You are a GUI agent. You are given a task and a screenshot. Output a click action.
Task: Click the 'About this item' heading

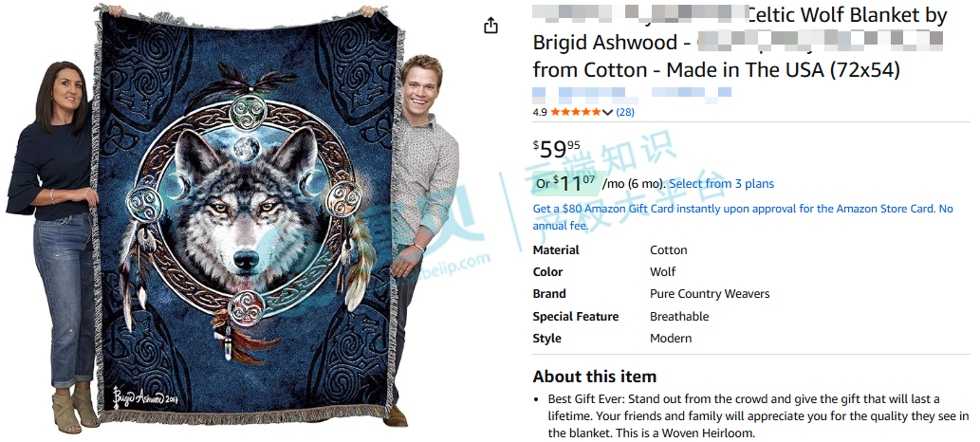click(x=595, y=377)
